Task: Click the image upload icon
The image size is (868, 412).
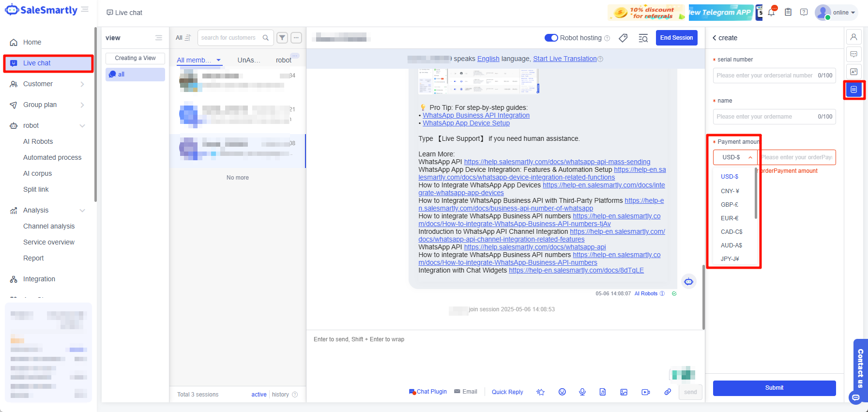Action: click(x=624, y=392)
